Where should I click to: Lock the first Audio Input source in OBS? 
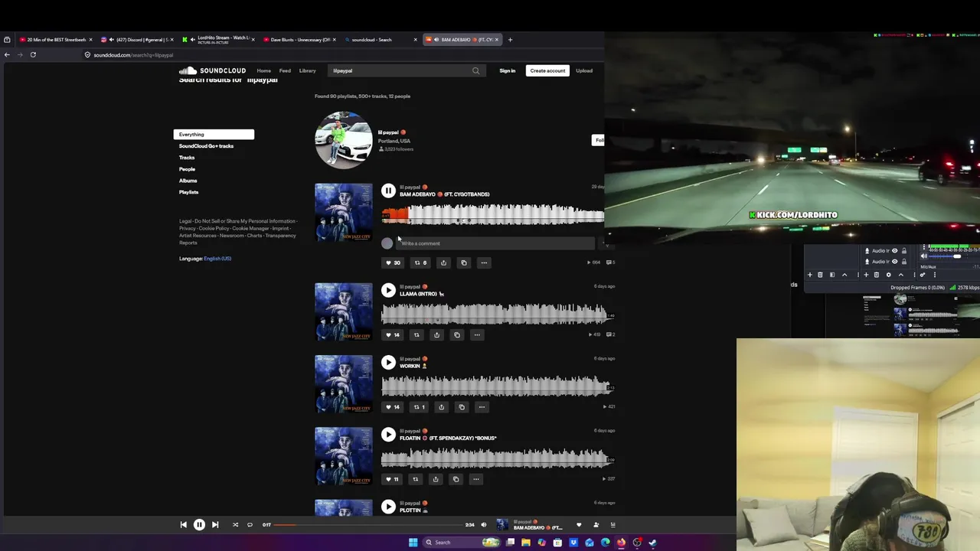(904, 251)
